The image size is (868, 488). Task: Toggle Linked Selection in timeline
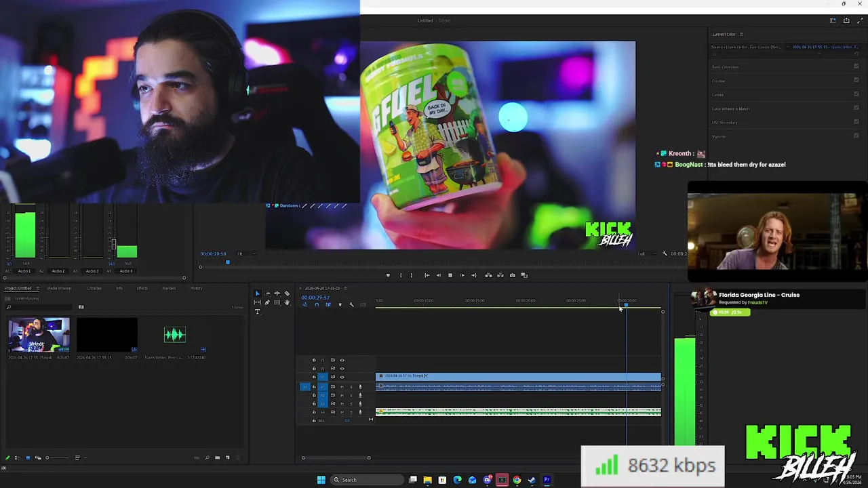tap(328, 305)
